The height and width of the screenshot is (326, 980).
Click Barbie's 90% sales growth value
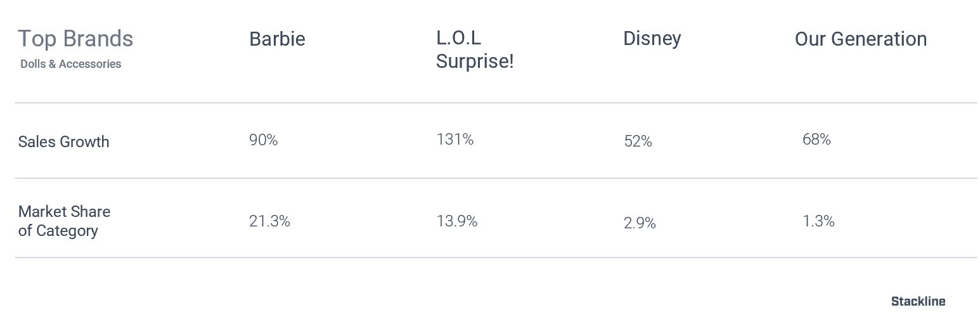[264, 140]
